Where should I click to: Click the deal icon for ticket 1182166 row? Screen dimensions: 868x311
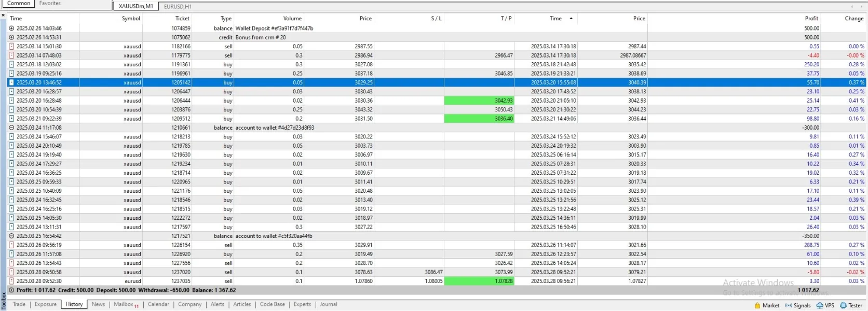point(11,47)
